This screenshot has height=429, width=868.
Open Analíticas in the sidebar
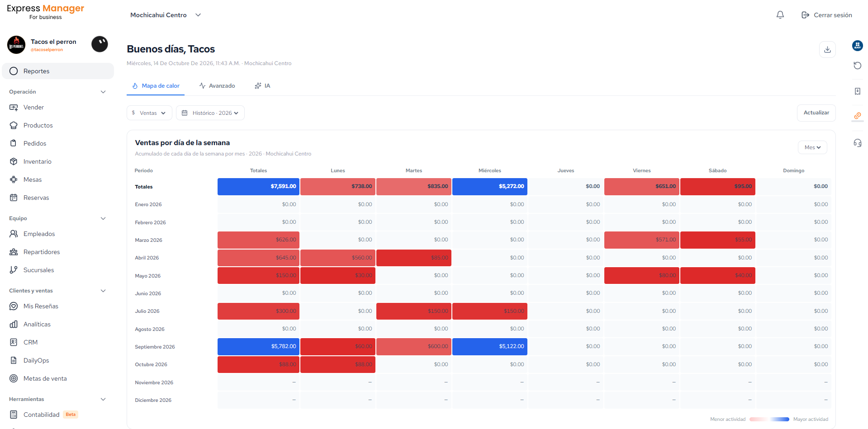tap(58, 324)
